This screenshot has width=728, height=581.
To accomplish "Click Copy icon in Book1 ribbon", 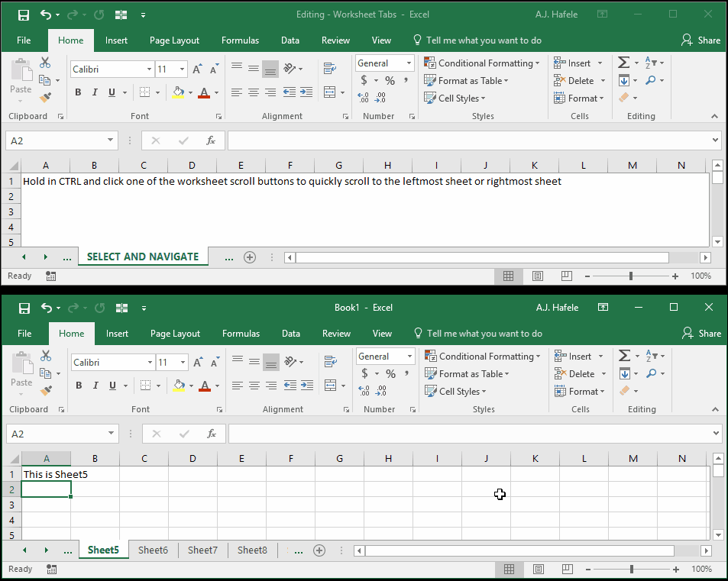I will tap(45, 373).
